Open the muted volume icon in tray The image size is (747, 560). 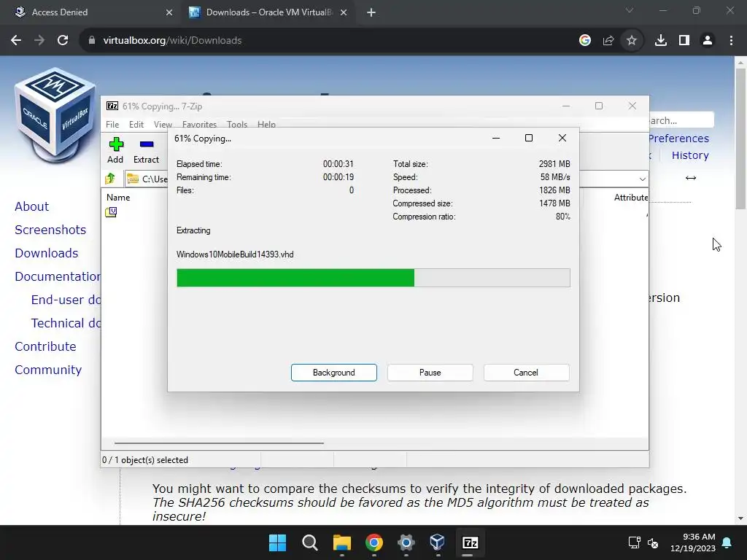click(x=653, y=542)
